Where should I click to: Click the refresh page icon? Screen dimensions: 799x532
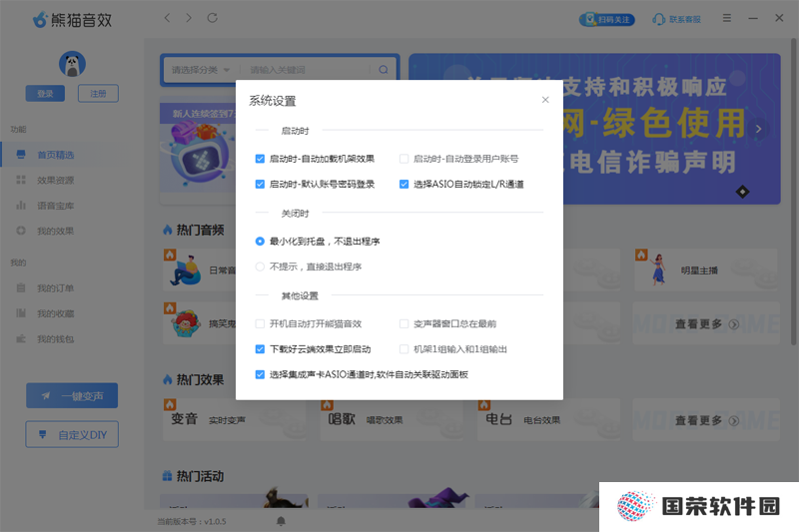click(213, 18)
